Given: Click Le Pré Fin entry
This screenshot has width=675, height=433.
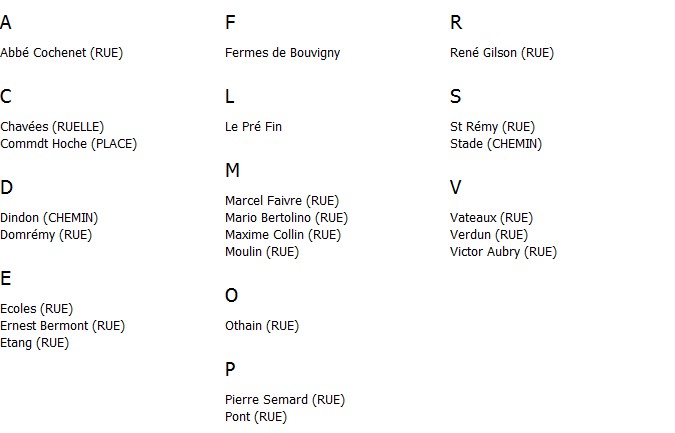Looking at the screenshot, I should coord(253,127).
